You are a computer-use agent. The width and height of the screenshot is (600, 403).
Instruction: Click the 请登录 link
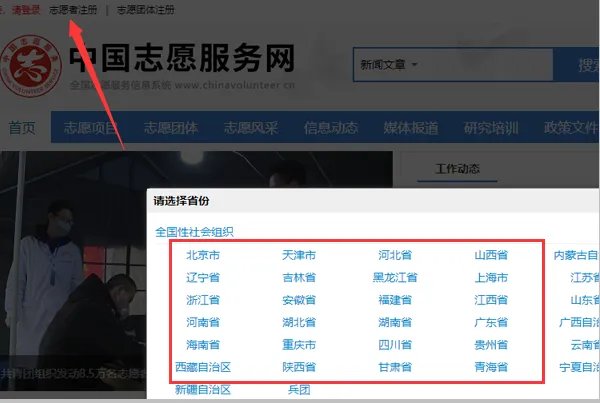click(x=25, y=10)
